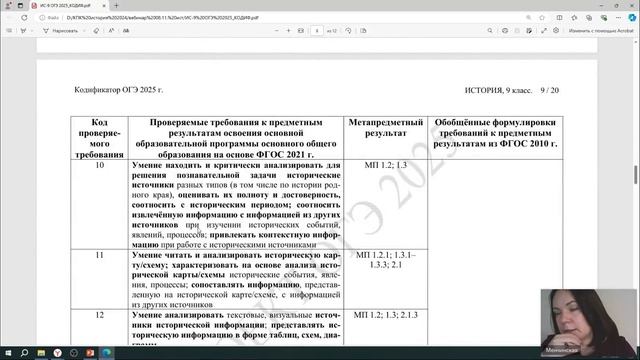This screenshot has width=640, height=360.
Task: Click webcam video thumbnail of presenter
Action: click(x=589, y=322)
